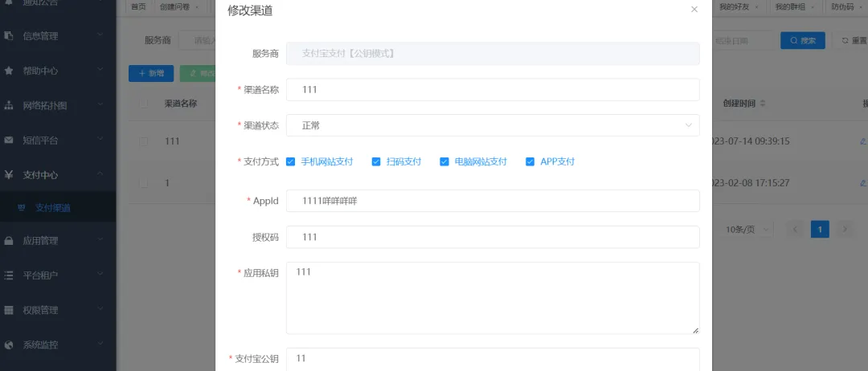Image resolution: width=868 pixels, height=371 pixels.
Task: Click the edit pencil icon in row 1
Action: tap(863, 183)
